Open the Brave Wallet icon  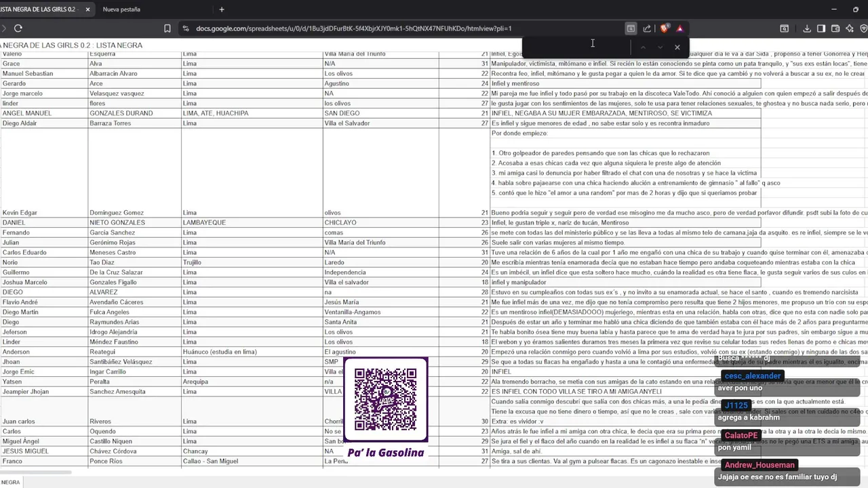coord(835,28)
